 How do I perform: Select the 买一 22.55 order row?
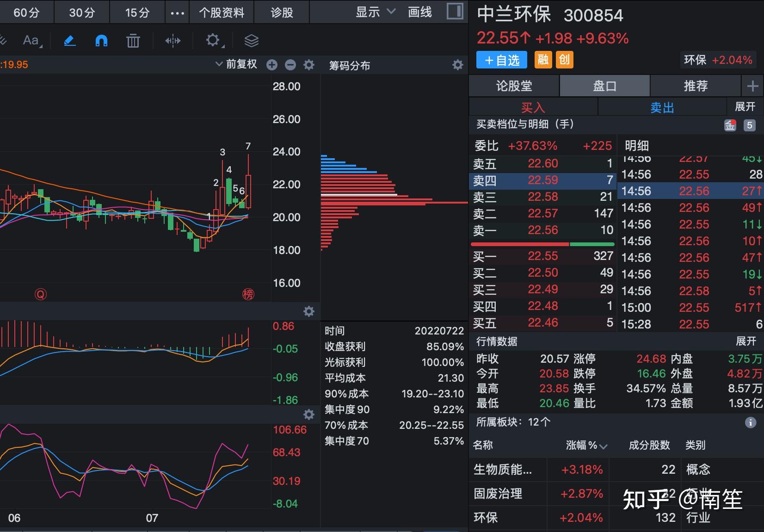click(x=542, y=256)
